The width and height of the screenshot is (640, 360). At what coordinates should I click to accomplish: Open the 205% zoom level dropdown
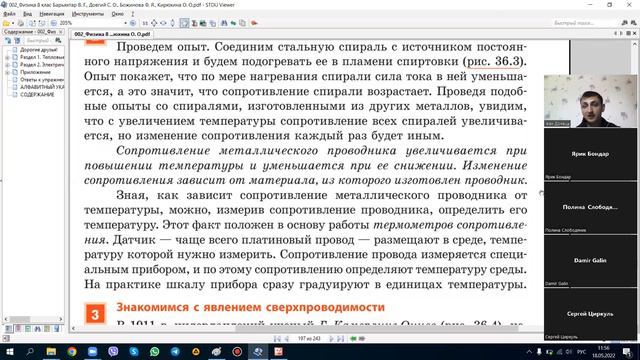125,23
